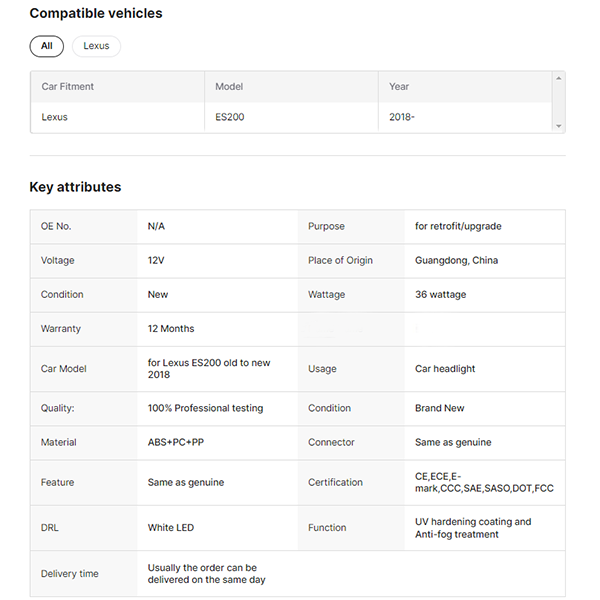The width and height of the screenshot is (600, 600).
Task: Click the Compatible vehicles heading
Action: 96,14
